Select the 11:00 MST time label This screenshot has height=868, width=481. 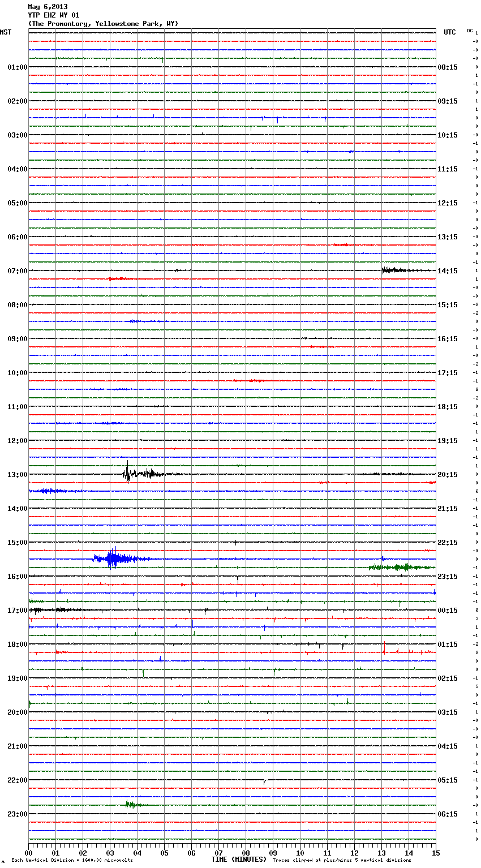tap(18, 407)
